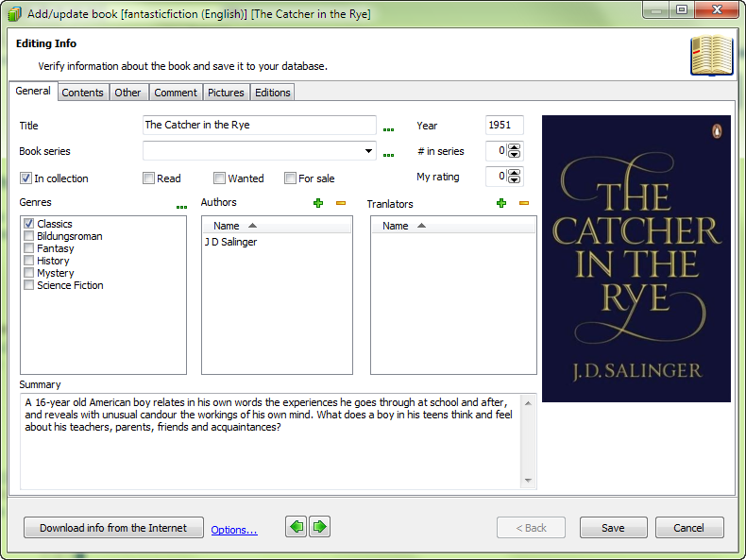Check the Bildungsroman genre
The image size is (746, 560).
[x=29, y=235]
